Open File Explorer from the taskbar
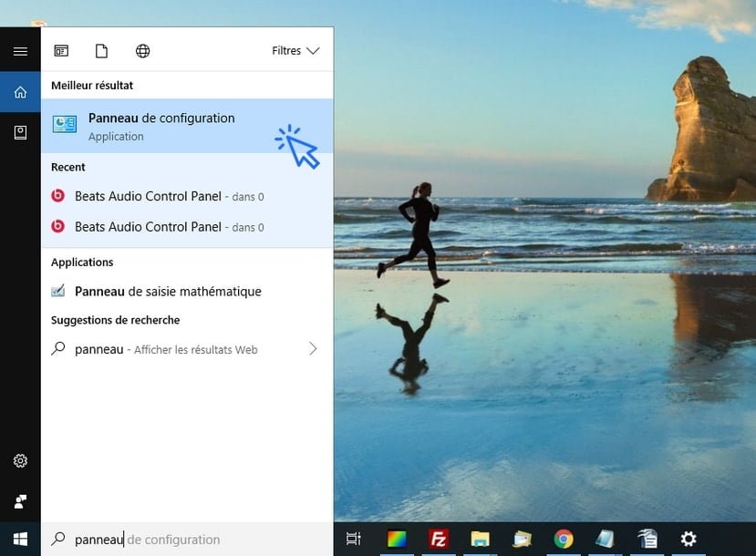This screenshot has height=556, width=756. [x=481, y=539]
